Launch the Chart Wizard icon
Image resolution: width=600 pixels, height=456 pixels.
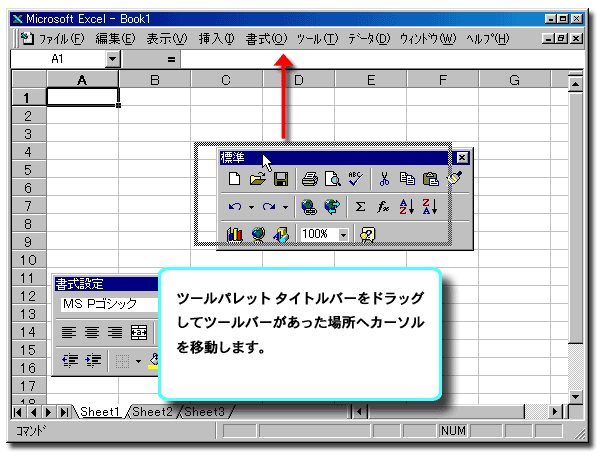click(x=235, y=234)
